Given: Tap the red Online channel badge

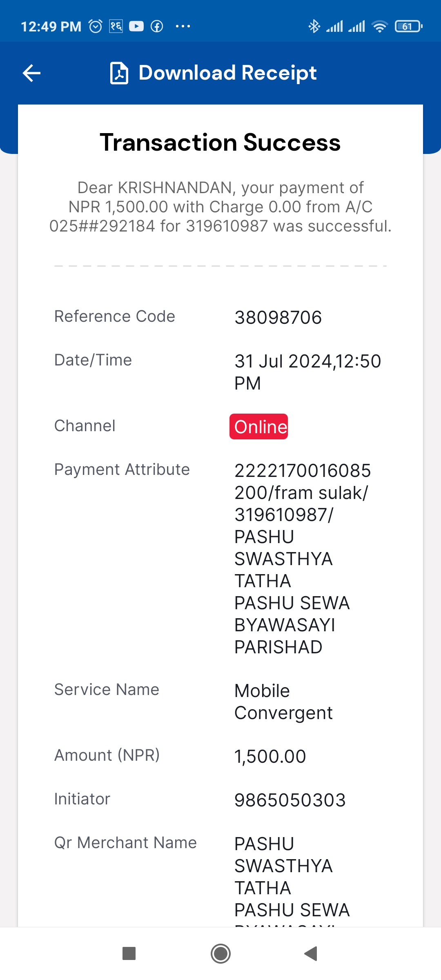Looking at the screenshot, I should click(x=258, y=427).
